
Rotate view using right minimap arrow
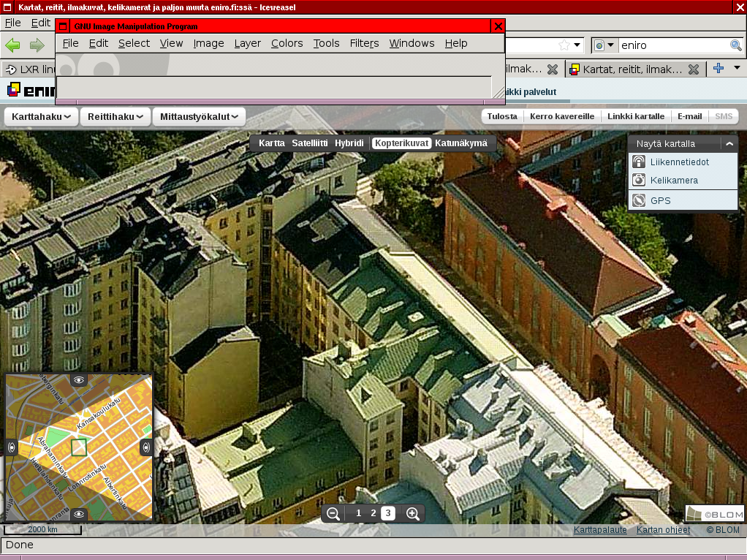pyautogui.click(x=146, y=447)
